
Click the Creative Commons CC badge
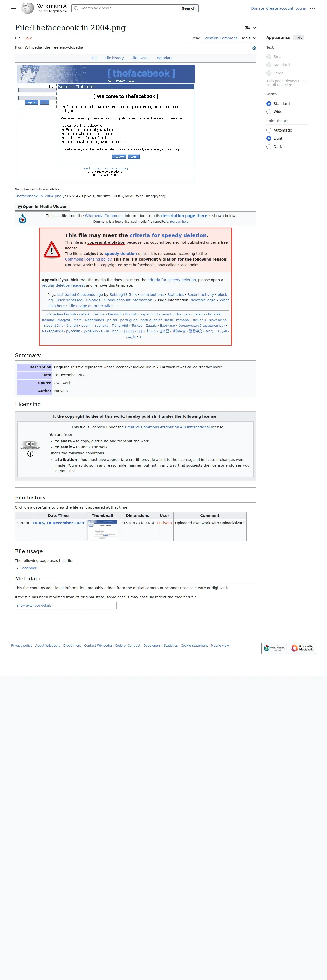pos(31,445)
